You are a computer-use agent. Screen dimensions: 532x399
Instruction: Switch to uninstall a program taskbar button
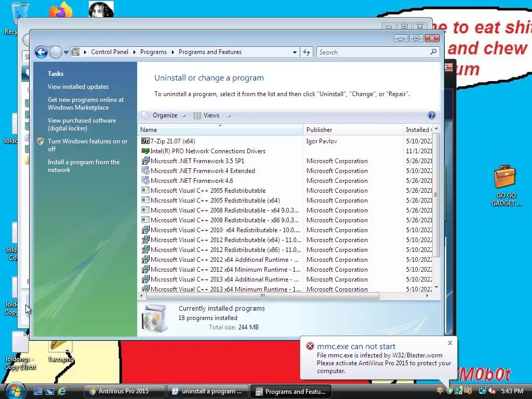tap(207, 391)
